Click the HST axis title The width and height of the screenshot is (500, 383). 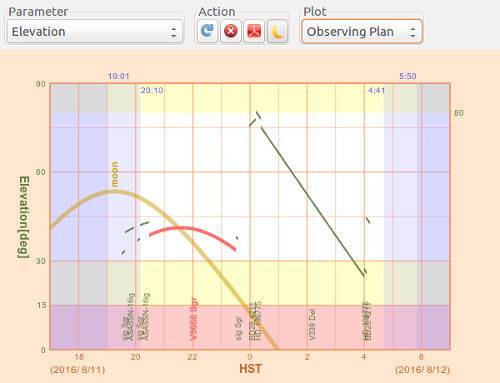[x=250, y=369]
